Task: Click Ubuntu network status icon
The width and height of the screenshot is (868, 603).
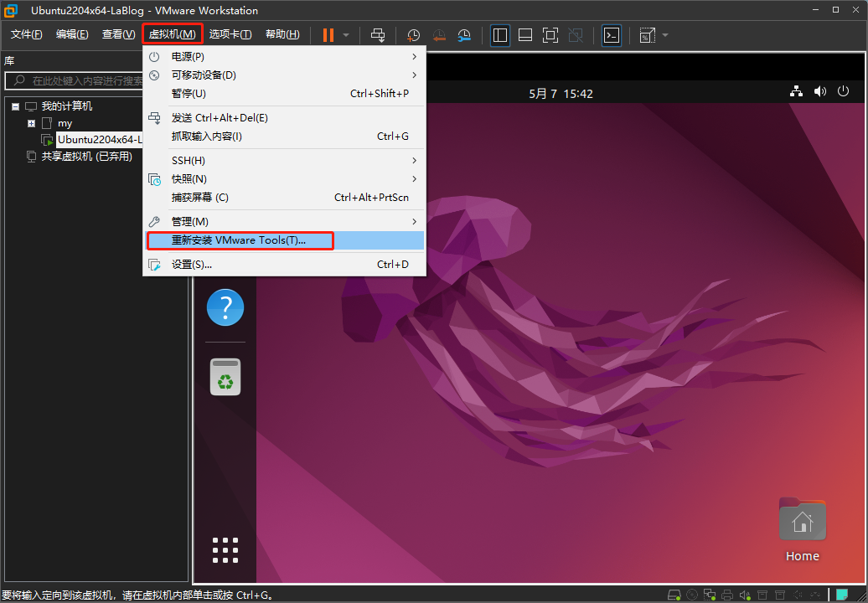Action: click(796, 92)
